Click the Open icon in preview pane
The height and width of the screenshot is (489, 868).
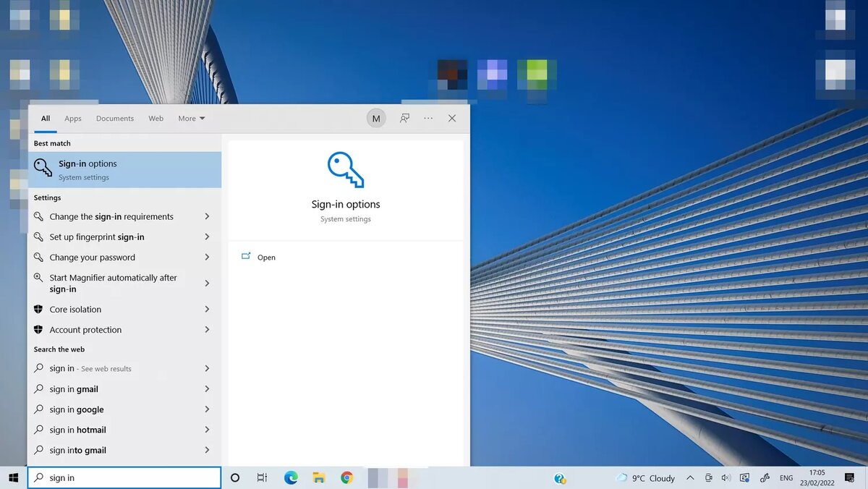point(246,256)
